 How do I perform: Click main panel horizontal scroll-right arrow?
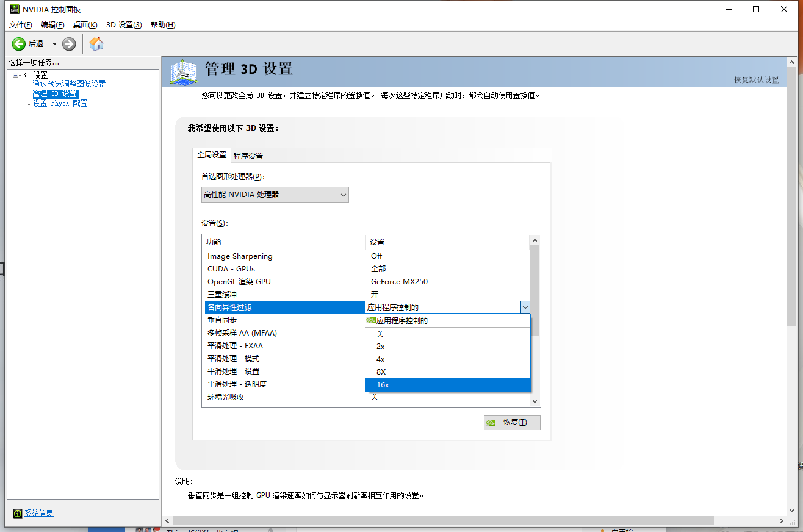click(782, 520)
